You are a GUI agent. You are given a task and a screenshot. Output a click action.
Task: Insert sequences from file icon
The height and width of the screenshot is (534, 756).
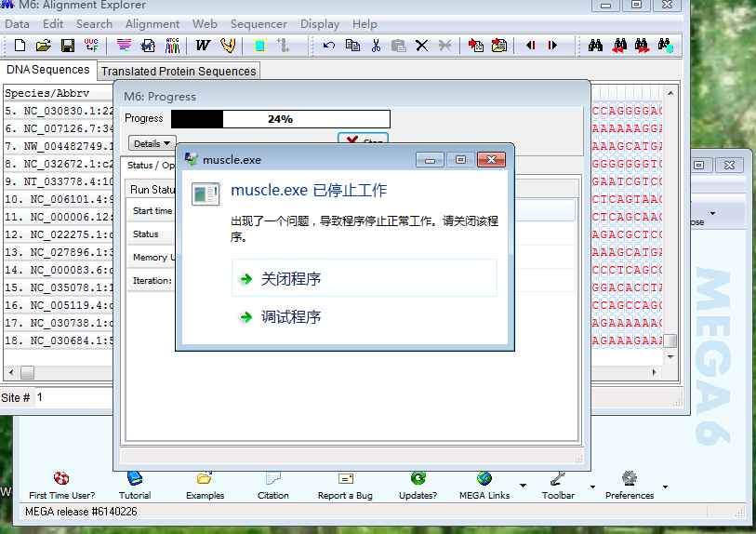tap(499, 46)
